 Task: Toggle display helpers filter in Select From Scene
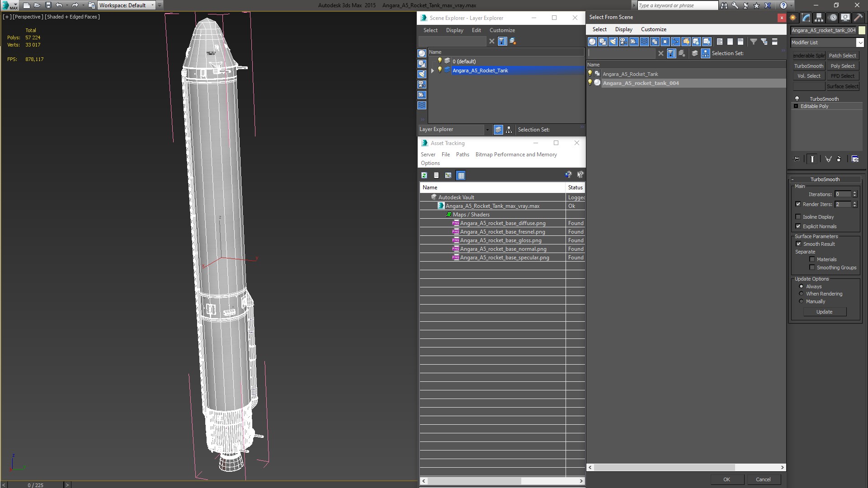(634, 42)
